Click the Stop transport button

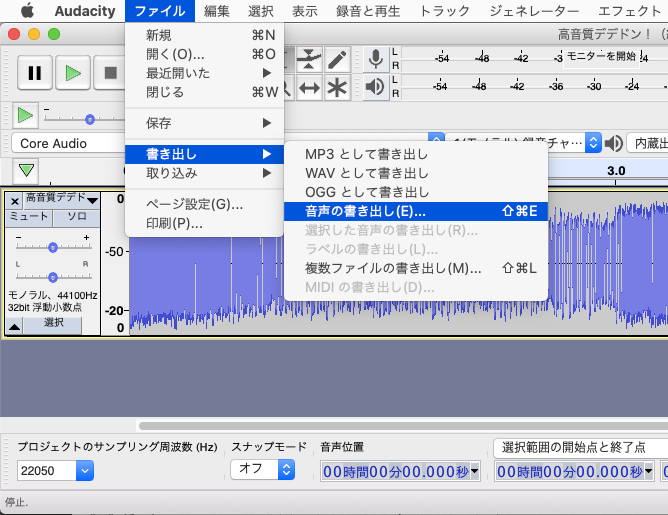point(110,72)
